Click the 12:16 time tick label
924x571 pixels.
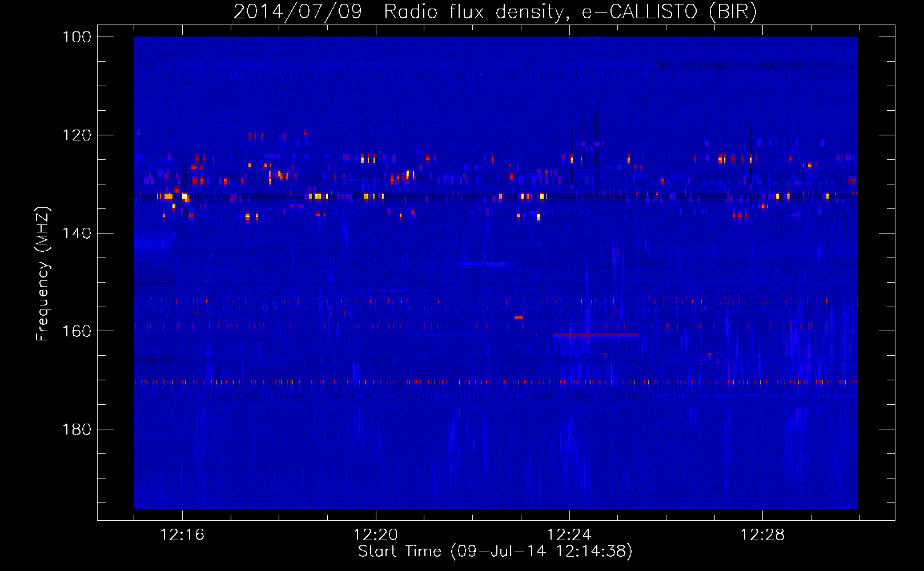coord(182,535)
